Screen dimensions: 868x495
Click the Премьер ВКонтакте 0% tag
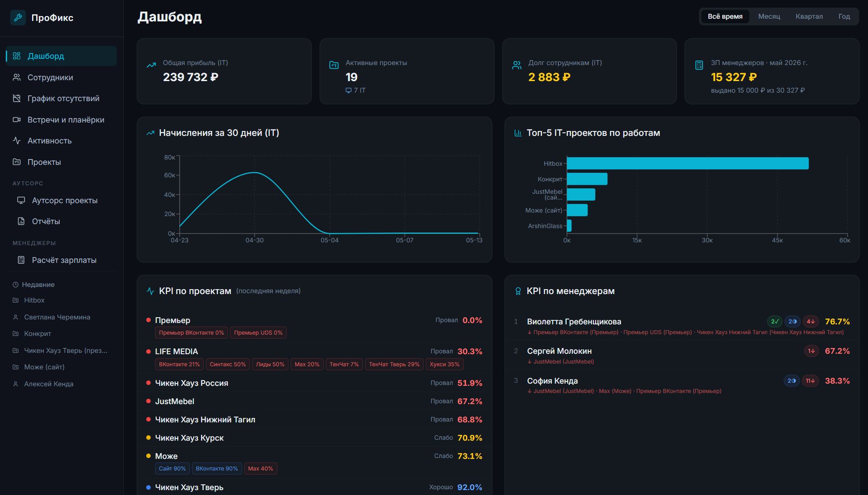191,333
